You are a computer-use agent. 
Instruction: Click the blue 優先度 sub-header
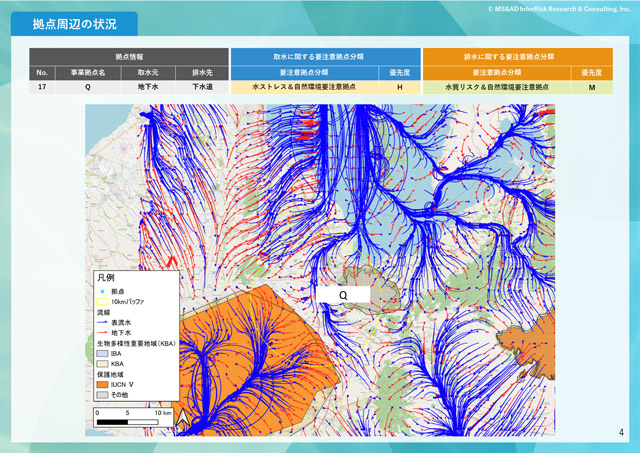pos(400,73)
